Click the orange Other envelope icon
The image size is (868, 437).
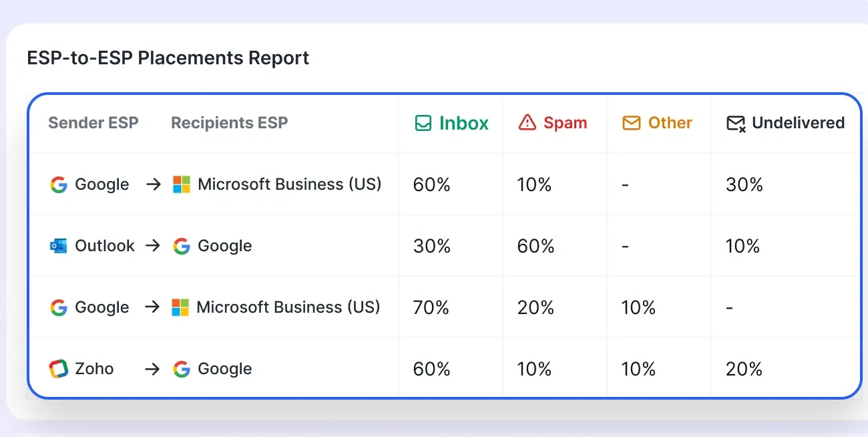(x=630, y=122)
